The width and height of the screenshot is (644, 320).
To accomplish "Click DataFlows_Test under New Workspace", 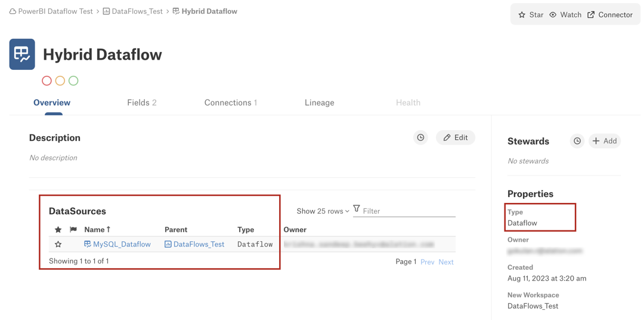I will [x=533, y=306].
